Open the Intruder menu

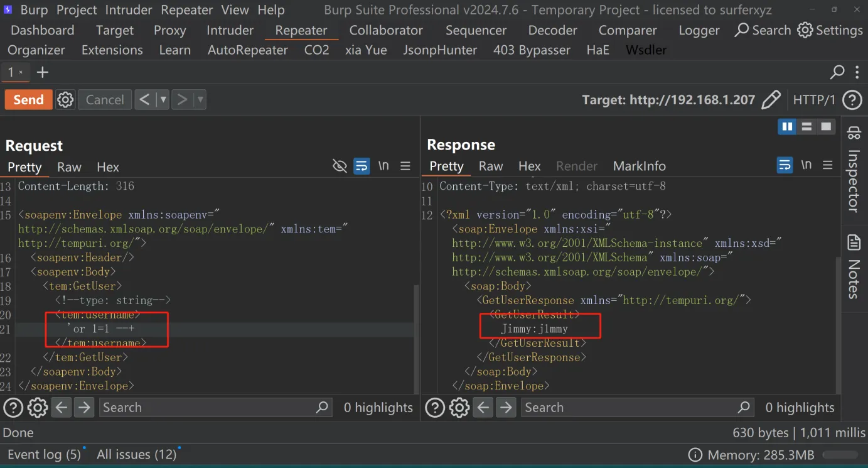tap(129, 10)
